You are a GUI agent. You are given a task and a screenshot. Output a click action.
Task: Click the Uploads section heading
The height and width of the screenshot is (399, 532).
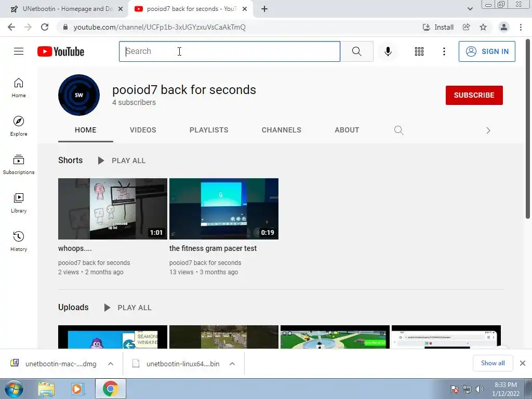[x=73, y=308]
